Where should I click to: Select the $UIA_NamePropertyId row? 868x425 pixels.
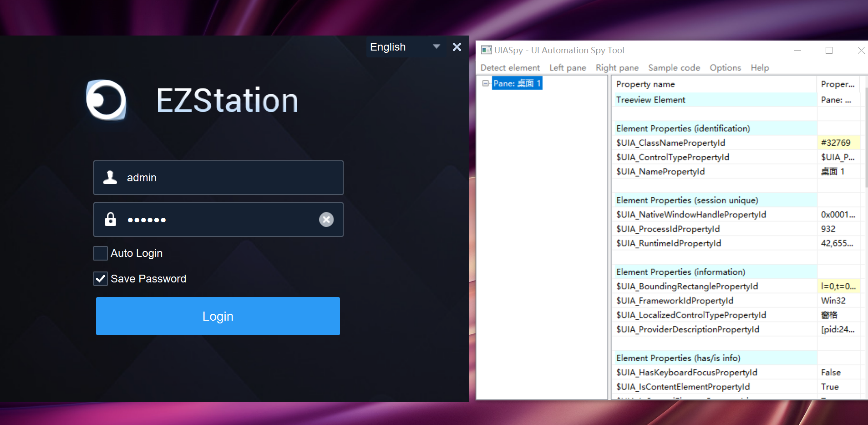pyautogui.click(x=737, y=171)
